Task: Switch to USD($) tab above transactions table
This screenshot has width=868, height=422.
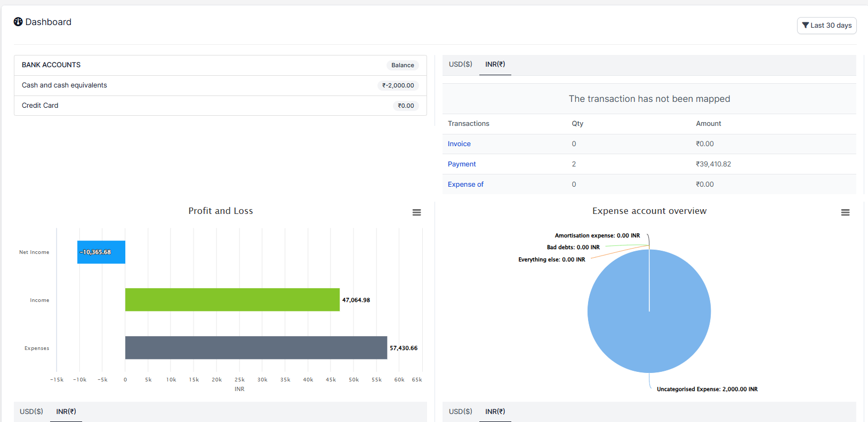Action: [x=460, y=65]
